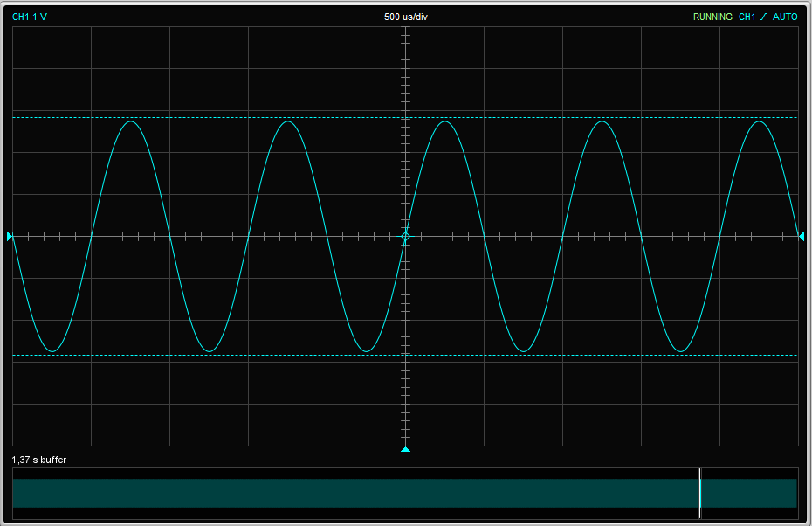Click the left-edge trigger level arrow marker
Screen dimensions: 812x526
10,237
